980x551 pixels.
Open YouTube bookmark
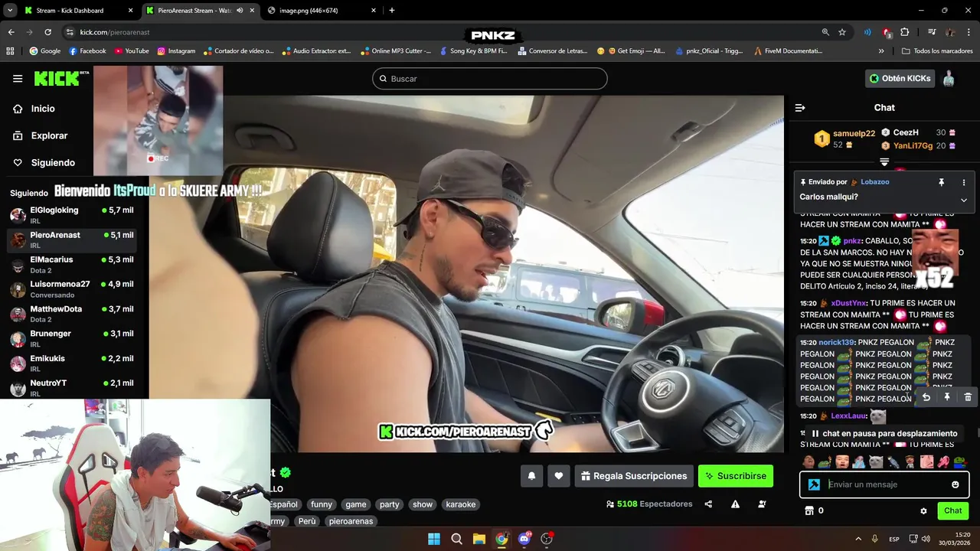click(x=132, y=51)
